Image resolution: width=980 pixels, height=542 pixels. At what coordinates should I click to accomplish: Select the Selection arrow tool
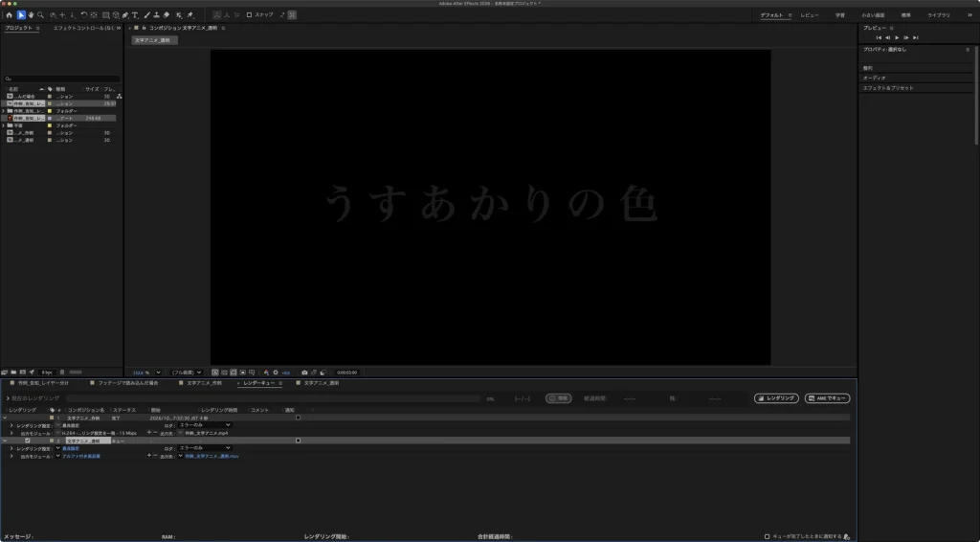(21, 15)
